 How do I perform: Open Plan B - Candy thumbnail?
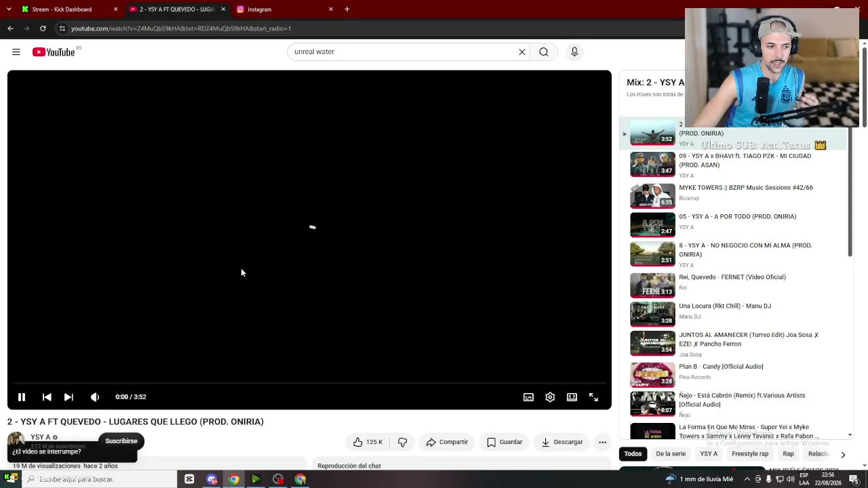652,375
